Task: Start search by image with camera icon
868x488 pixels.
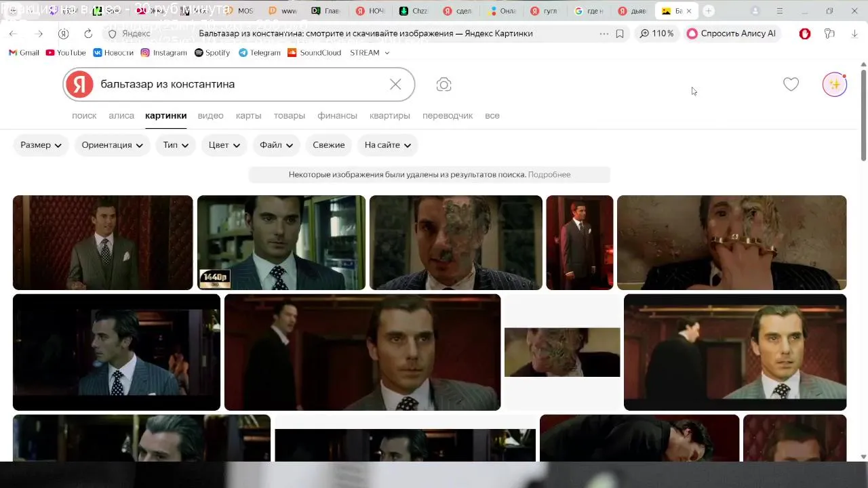Action: [443, 84]
